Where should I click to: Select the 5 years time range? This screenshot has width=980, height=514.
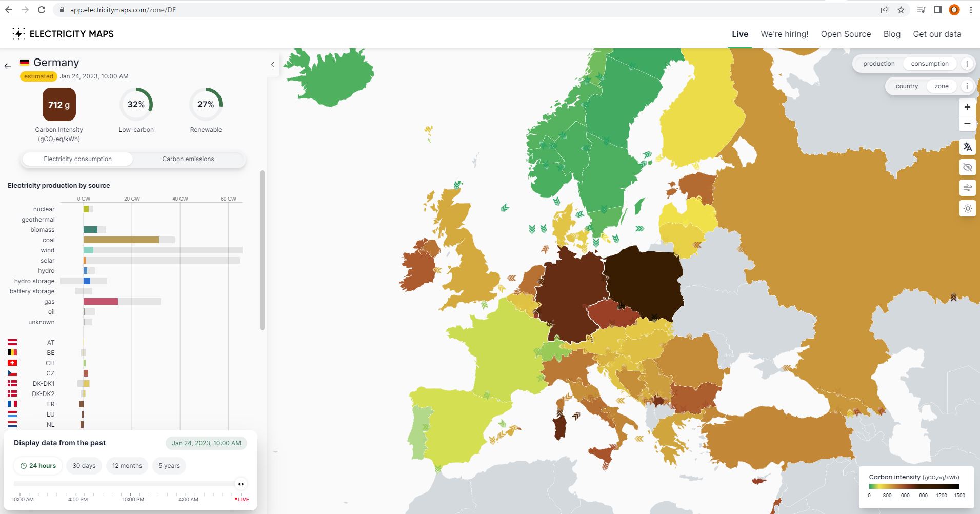[169, 466]
